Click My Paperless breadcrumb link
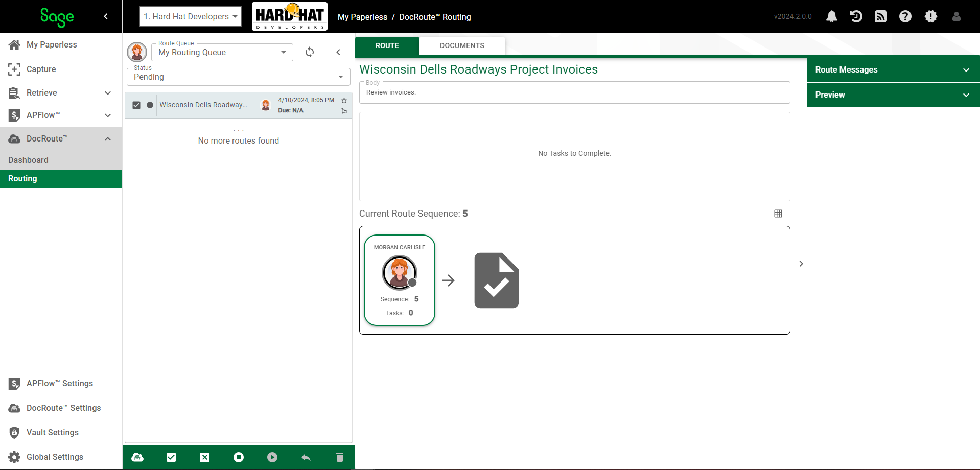Screen dimensions: 980x470 pyautogui.click(x=362, y=17)
